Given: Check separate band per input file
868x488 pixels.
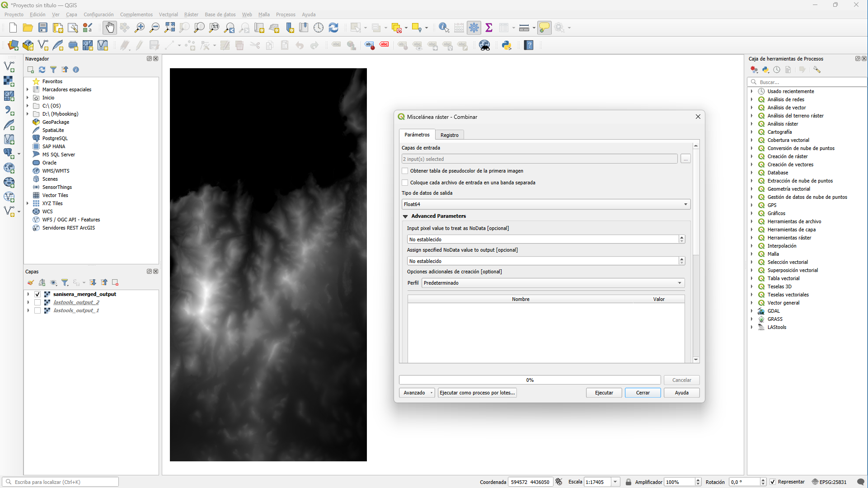Looking at the screenshot, I should point(405,183).
